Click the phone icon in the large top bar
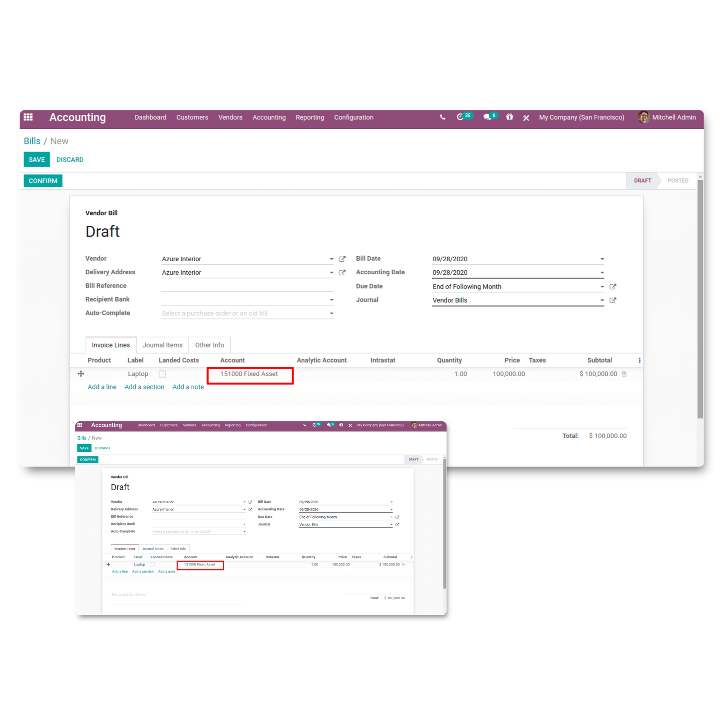The image size is (728, 728). click(442, 117)
